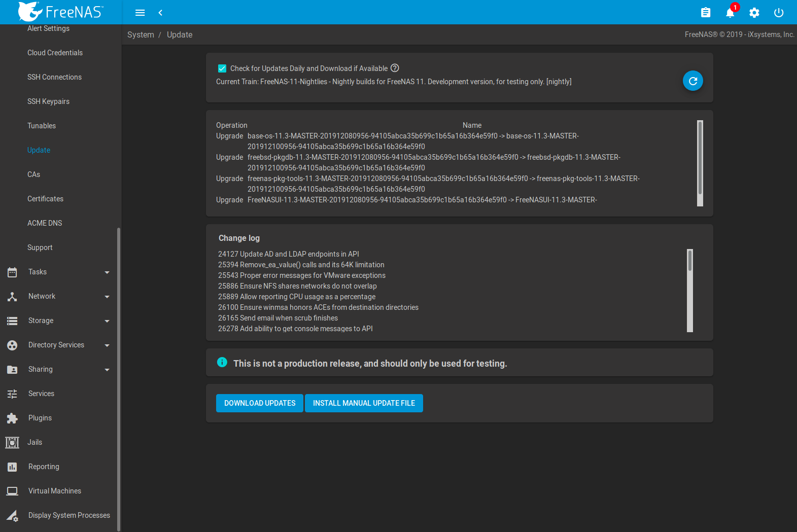Click base-os upgrade entry text
Image resolution: width=797 pixels, height=532 pixels.
pos(413,141)
